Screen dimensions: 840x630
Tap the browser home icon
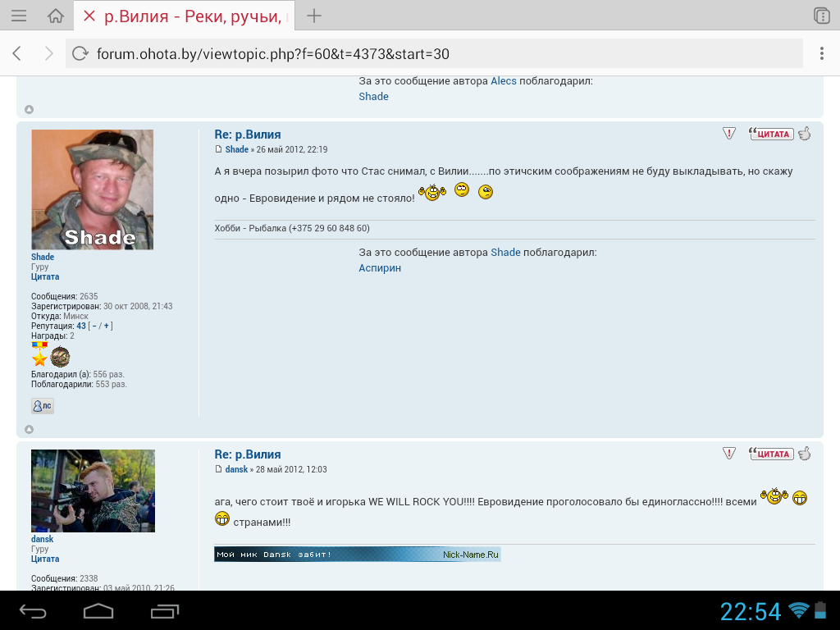coord(56,16)
